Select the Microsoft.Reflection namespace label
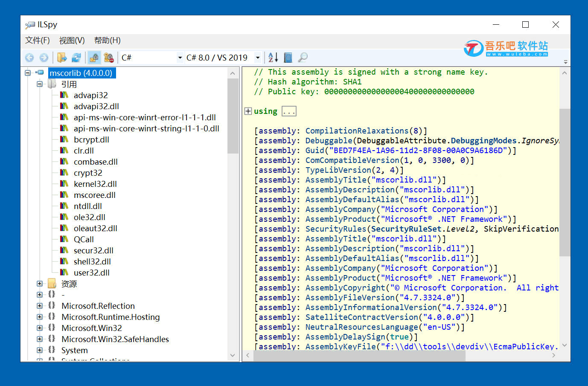The height and width of the screenshot is (386, 588). [98, 306]
